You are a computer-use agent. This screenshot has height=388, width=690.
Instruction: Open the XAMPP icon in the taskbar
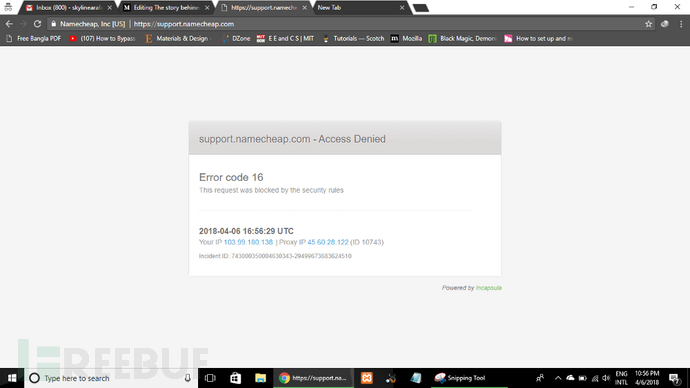point(367,378)
